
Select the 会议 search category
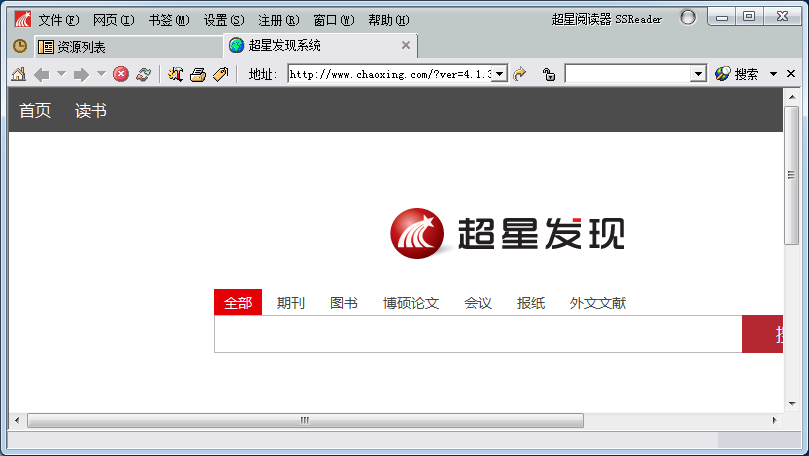coord(478,303)
